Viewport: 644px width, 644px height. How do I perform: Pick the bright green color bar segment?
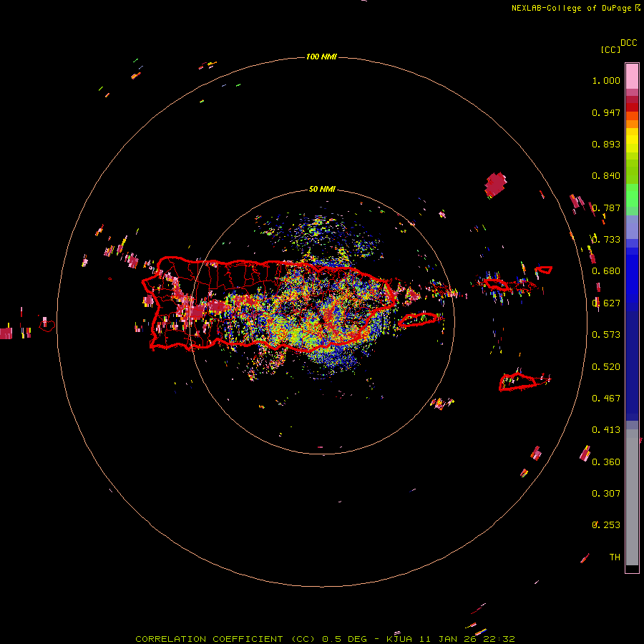(x=632, y=195)
